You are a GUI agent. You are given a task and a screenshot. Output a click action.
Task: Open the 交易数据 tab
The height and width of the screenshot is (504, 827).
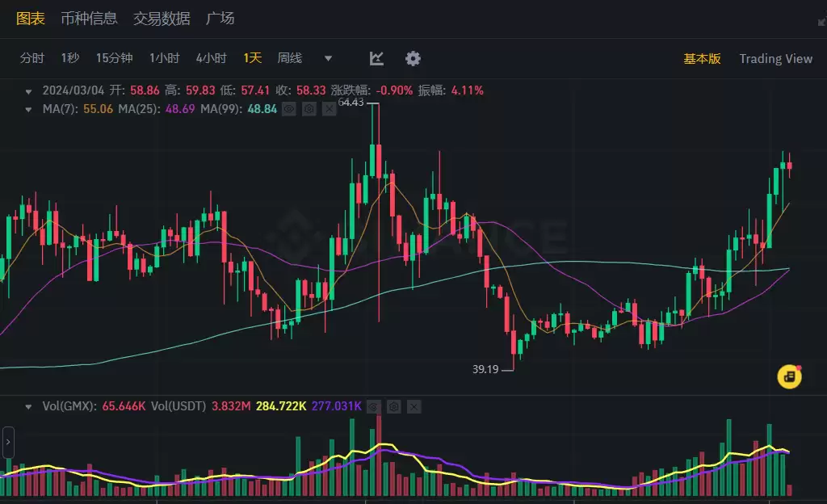click(162, 18)
